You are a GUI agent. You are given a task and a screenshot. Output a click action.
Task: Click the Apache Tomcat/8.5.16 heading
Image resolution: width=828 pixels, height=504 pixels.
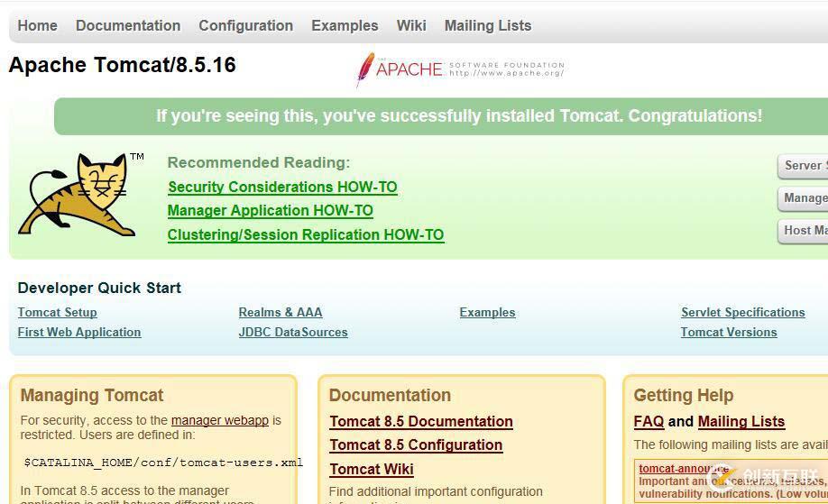[x=123, y=65]
